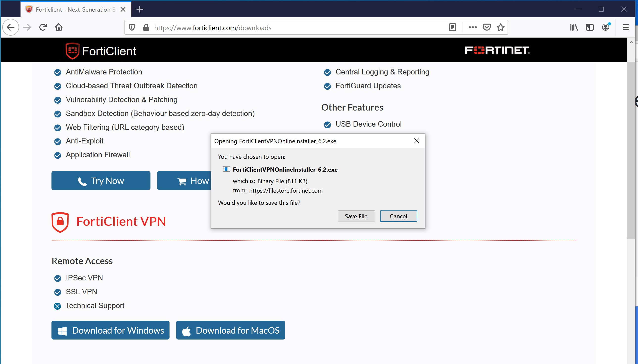Open tracking protection shield icon
The width and height of the screenshot is (638, 364).
132,27
